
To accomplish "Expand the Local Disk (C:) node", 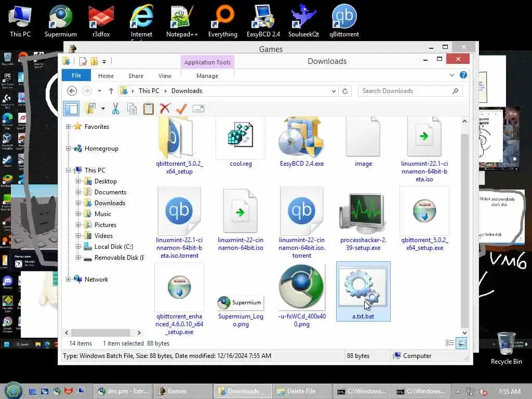I will click(78, 247).
